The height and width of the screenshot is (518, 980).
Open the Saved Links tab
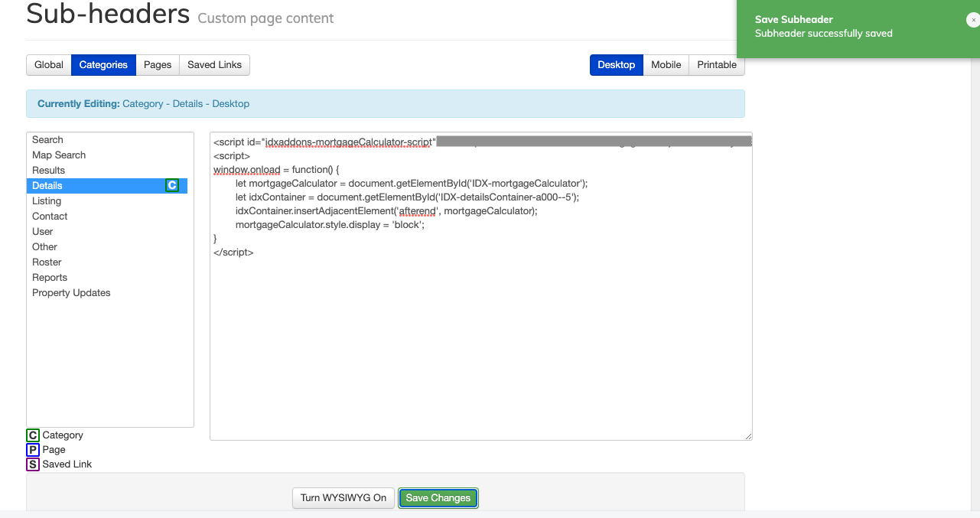213,65
